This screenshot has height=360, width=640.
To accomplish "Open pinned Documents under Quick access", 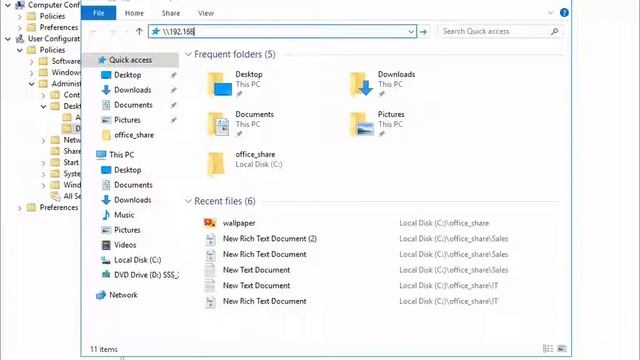I will [133, 105].
